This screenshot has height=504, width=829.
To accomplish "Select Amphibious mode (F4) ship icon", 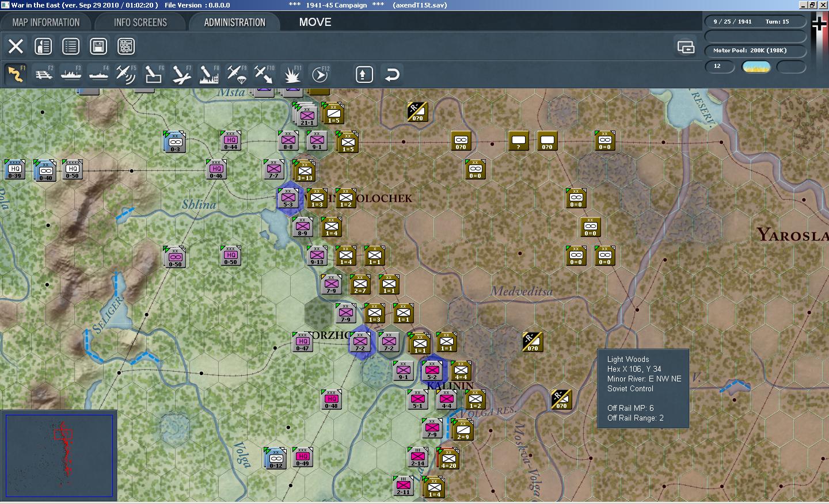I will click(98, 74).
